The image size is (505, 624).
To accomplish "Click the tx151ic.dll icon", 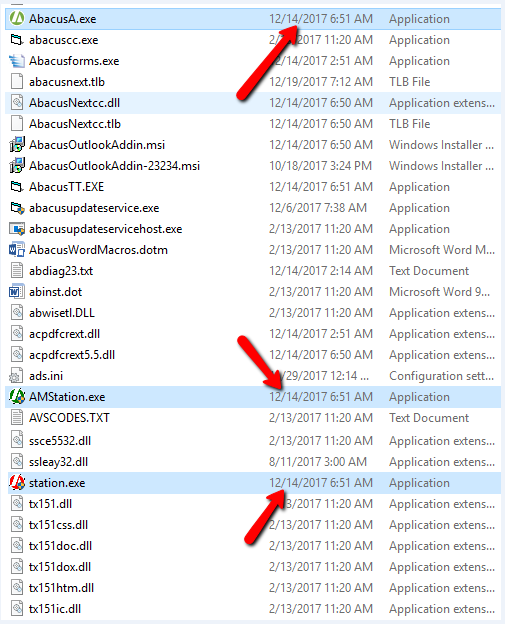I will click(x=17, y=609).
